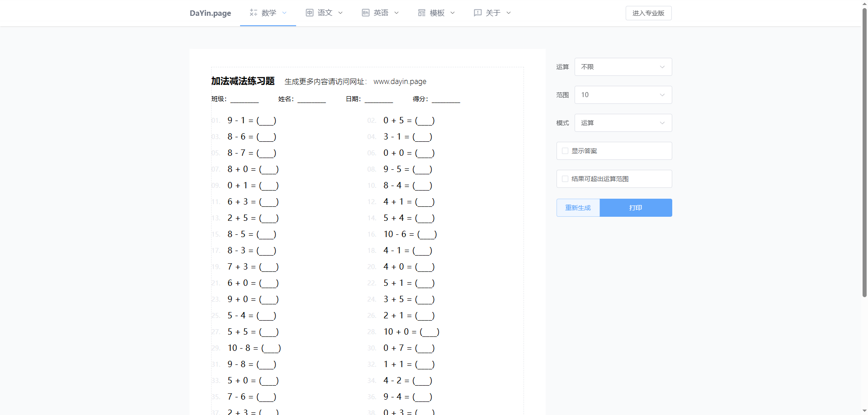Click the math calculator icon in navbar

point(254,13)
